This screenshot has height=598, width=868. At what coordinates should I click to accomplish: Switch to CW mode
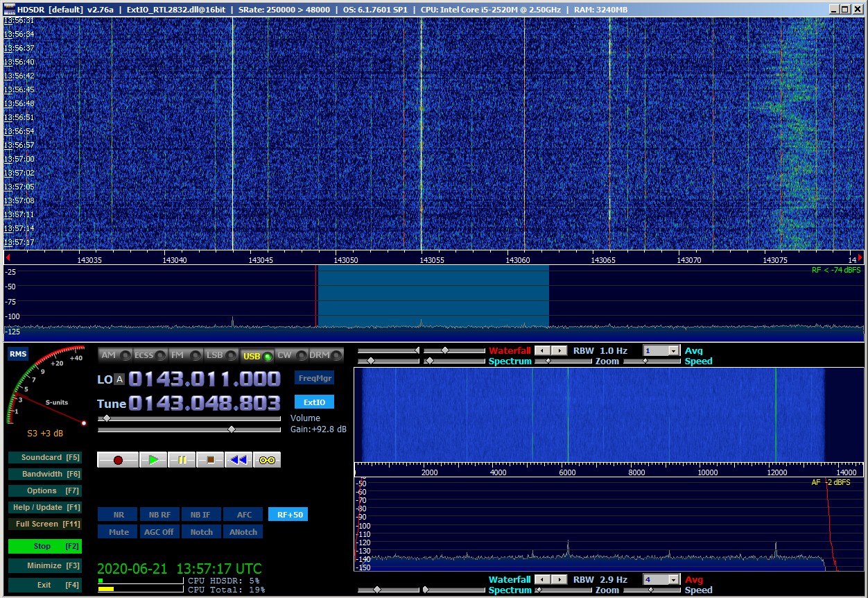click(x=291, y=355)
